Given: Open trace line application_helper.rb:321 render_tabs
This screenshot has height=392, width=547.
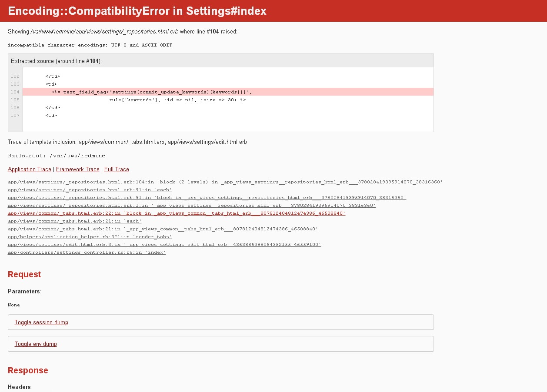Looking at the screenshot, I should [90, 237].
